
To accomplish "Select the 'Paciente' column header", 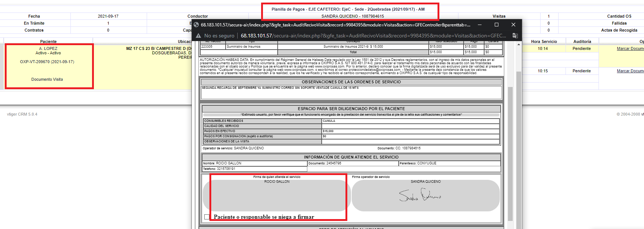I will pos(48,41).
